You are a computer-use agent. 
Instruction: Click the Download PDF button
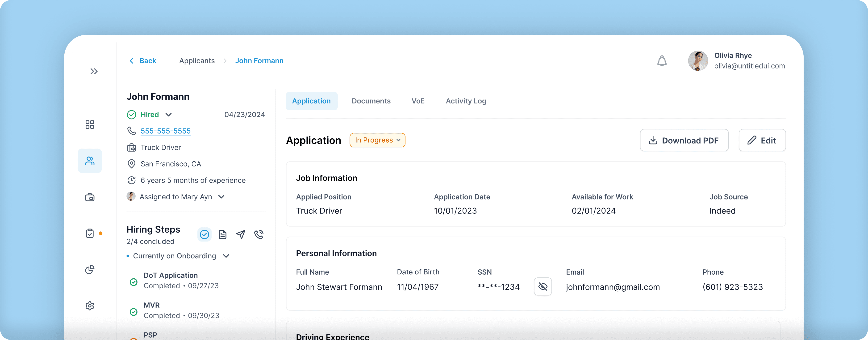[x=684, y=140]
